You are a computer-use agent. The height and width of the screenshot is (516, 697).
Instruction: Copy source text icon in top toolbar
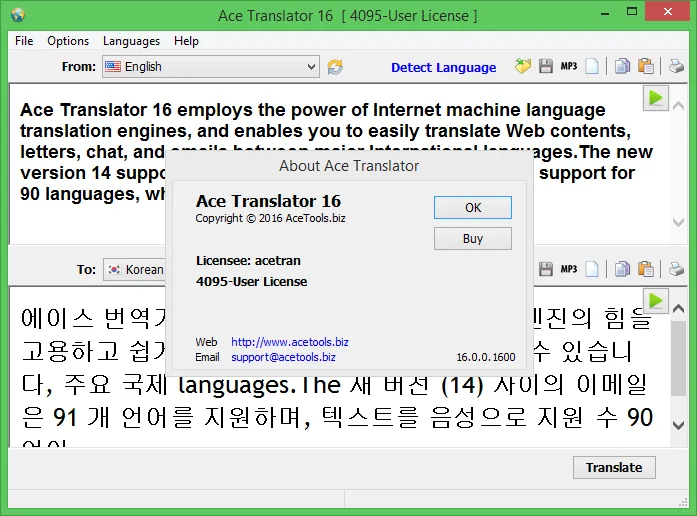click(622, 67)
